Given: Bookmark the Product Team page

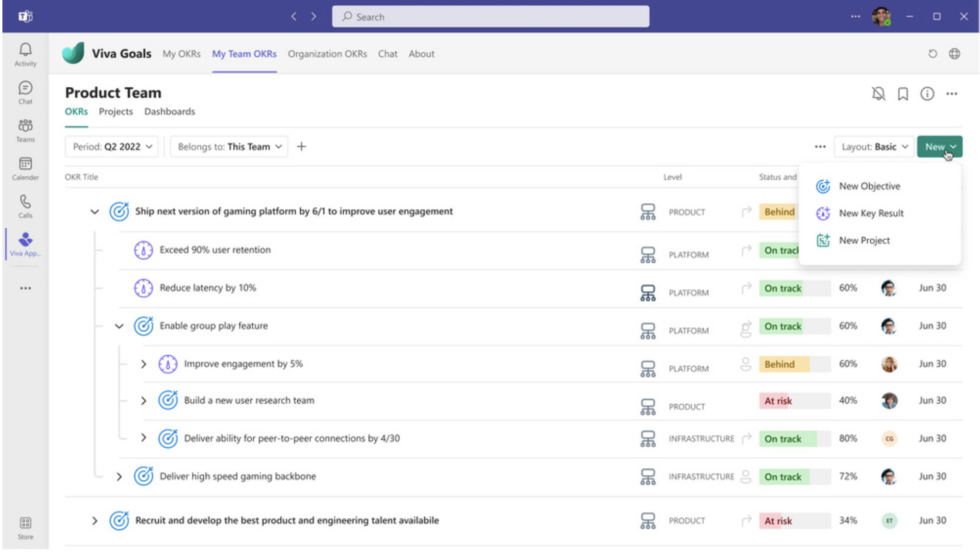Looking at the screenshot, I should [x=903, y=94].
